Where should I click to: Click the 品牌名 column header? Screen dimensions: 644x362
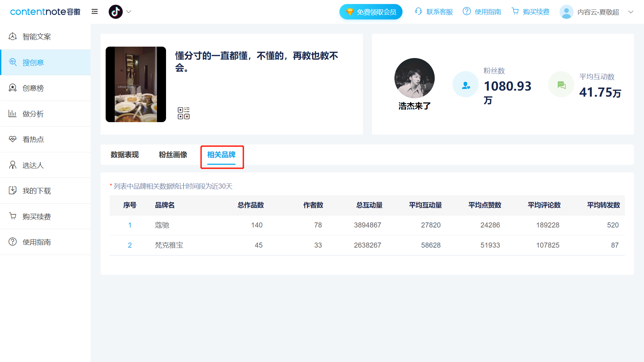[x=165, y=205]
